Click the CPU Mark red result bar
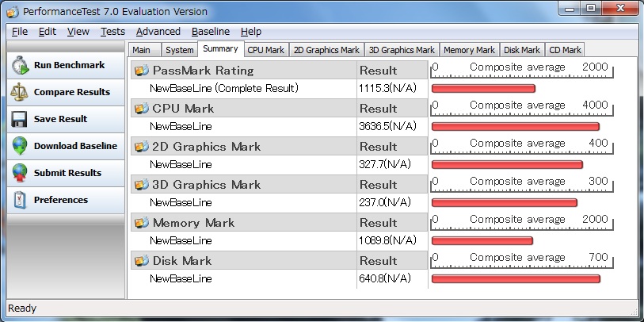 [516, 127]
